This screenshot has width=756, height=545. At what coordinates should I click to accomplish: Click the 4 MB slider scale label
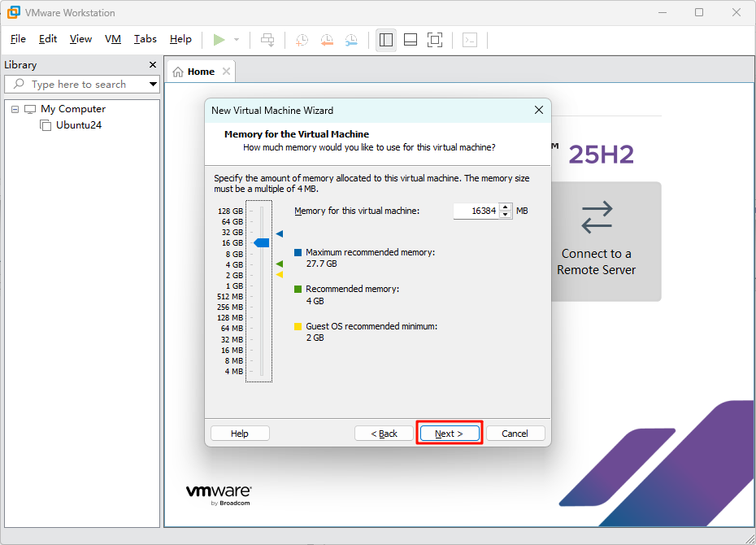click(x=234, y=372)
